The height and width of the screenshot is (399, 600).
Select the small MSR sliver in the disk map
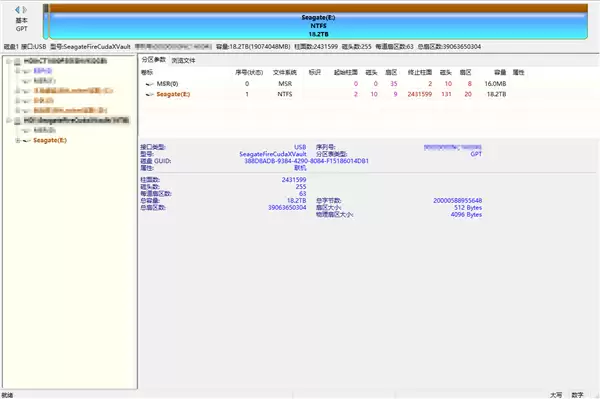(46, 22)
